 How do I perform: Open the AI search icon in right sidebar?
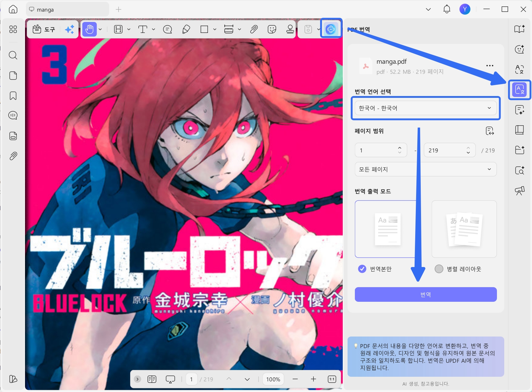click(520, 170)
